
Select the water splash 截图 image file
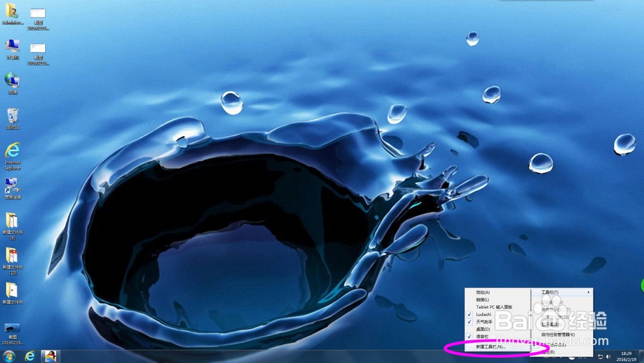pos(12,334)
